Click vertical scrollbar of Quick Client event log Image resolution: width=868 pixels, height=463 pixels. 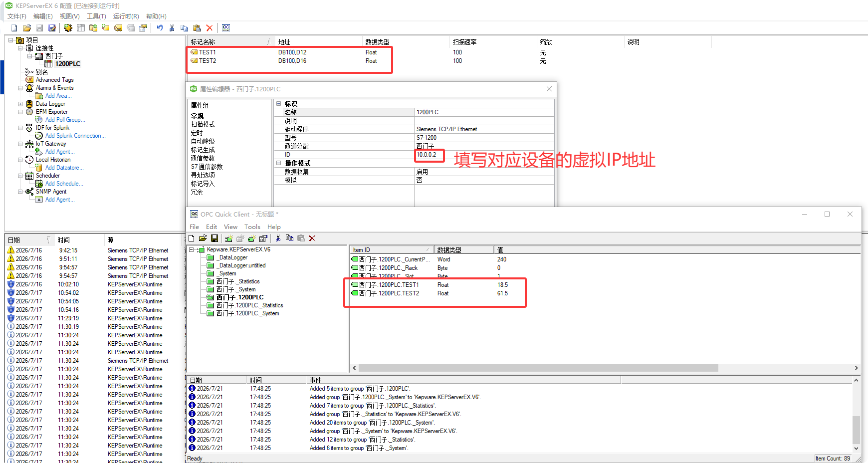click(x=856, y=430)
